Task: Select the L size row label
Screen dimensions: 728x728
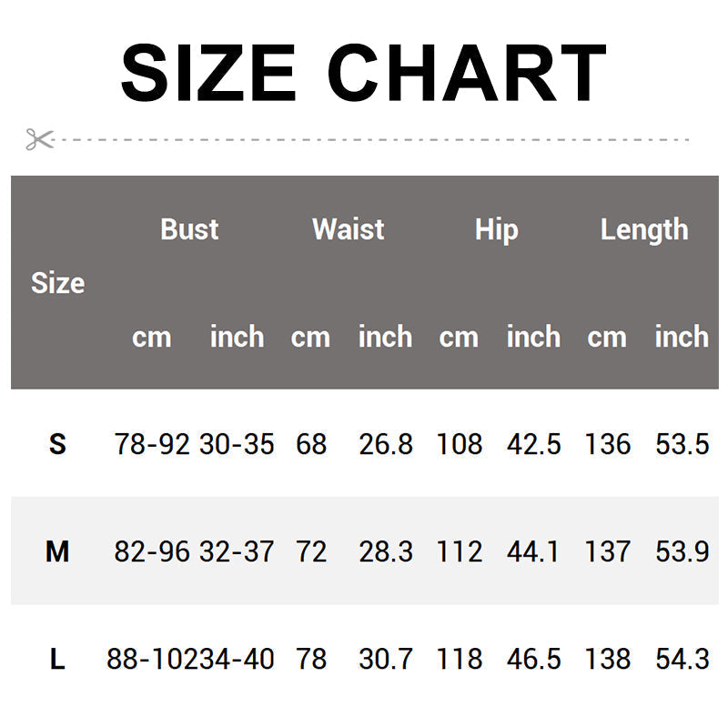Action: [57, 659]
